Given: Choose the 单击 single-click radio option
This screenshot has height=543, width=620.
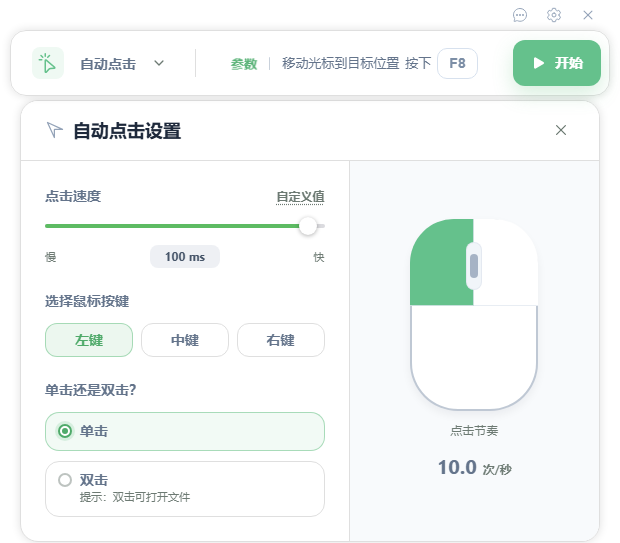Looking at the screenshot, I should click(185, 431).
